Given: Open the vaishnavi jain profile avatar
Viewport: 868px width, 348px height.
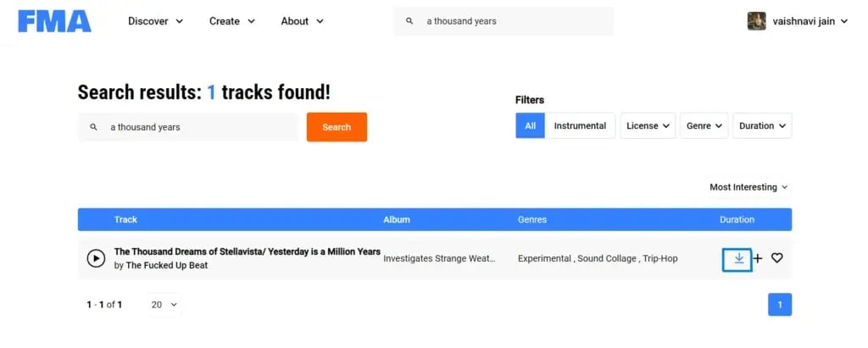Looking at the screenshot, I should (756, 21).
